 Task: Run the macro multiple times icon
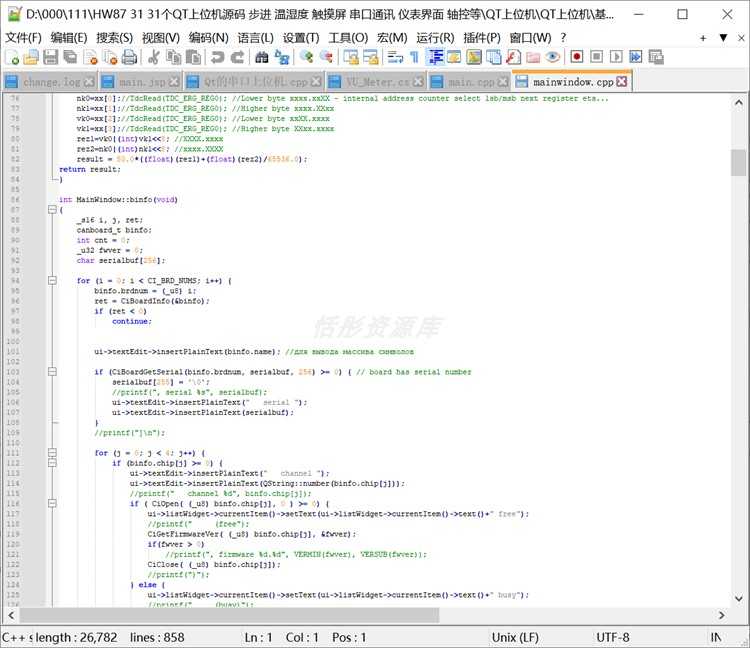coord(636,57)
